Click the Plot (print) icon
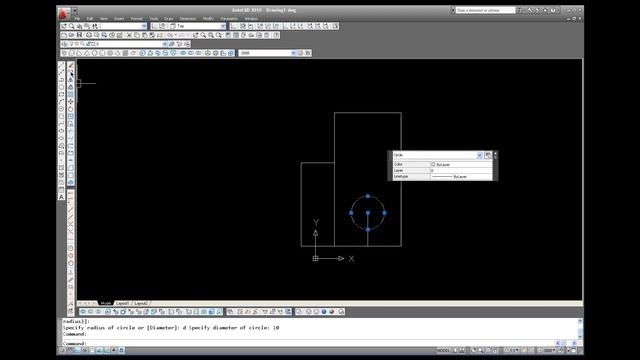 pos(89,35)
